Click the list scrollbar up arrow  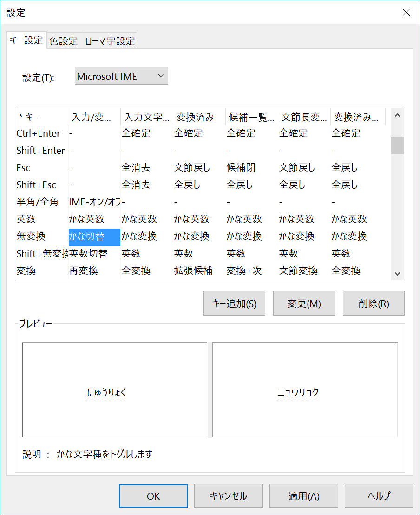tap(397, 116)
